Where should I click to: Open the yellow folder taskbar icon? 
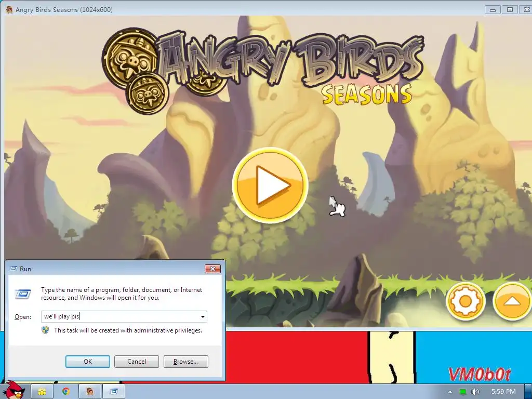[42, 392]
